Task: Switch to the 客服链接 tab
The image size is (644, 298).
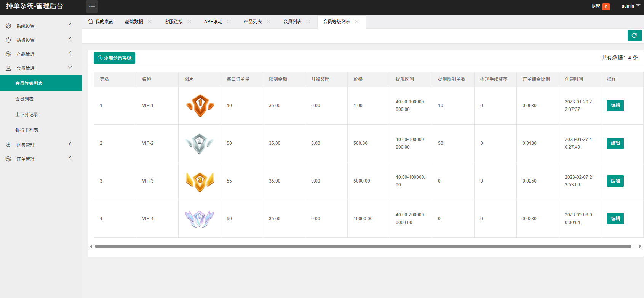Action: click(174, 22)
